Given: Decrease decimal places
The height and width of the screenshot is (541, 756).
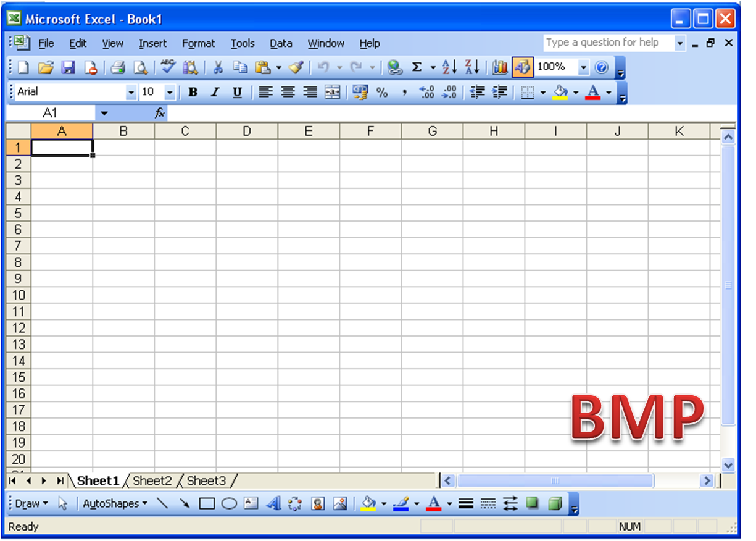Looking at the screenshot, I should (449, 93).
